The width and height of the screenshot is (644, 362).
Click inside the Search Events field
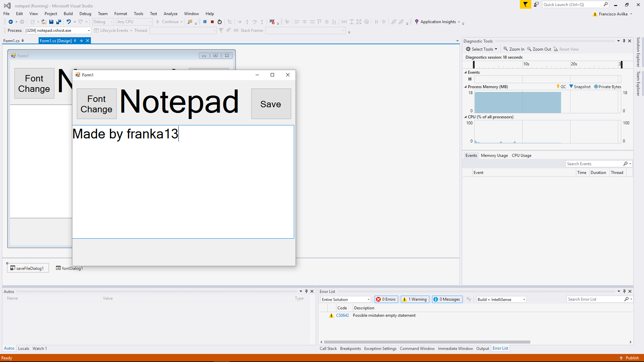point(594,164)
